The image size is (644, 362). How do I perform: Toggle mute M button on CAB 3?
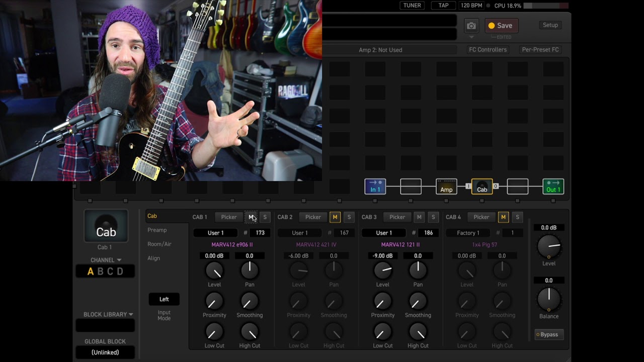coord(419,217)
